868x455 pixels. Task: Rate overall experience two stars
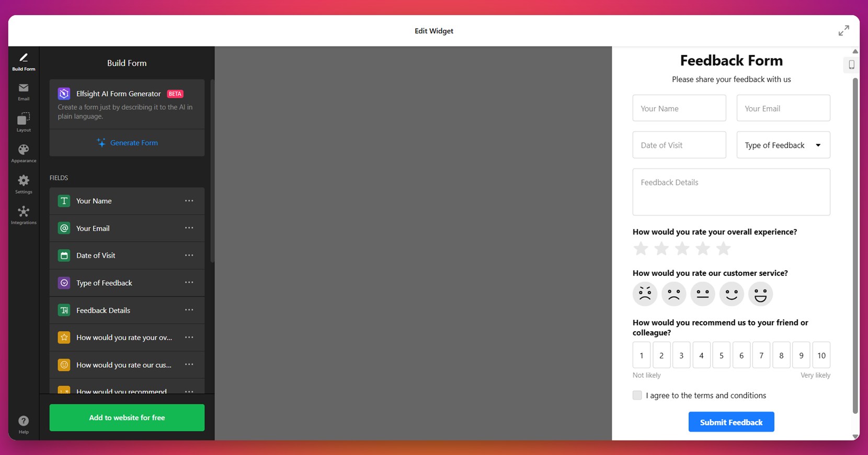pos(661,249)
